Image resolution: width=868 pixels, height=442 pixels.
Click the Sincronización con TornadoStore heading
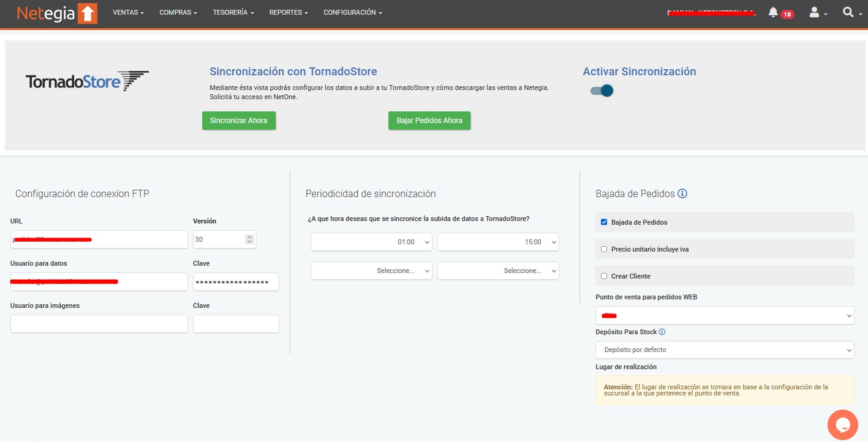(293, 72)
